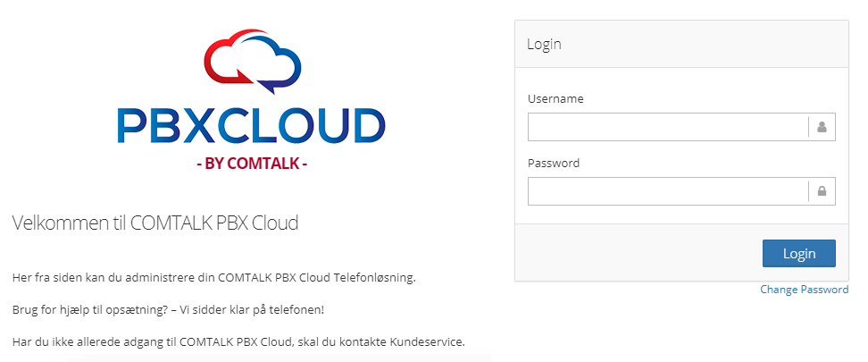Focus the Password input field
Viewport: 868px width, 362px height.
coord(667,191)
